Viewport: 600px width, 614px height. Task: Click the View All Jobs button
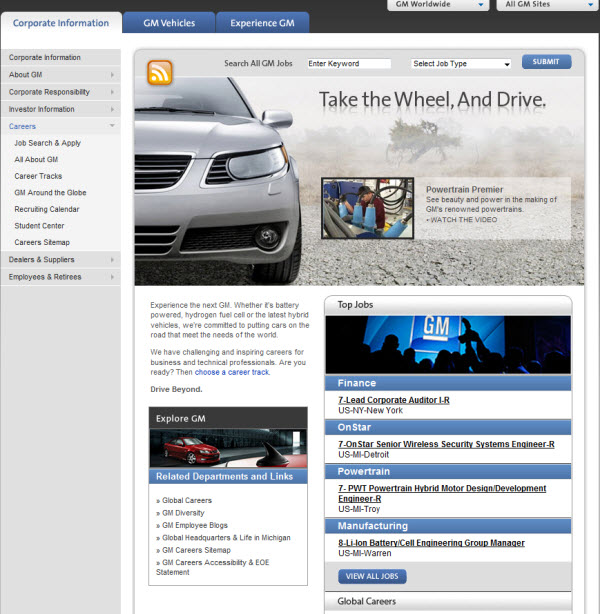pos(372,576)
